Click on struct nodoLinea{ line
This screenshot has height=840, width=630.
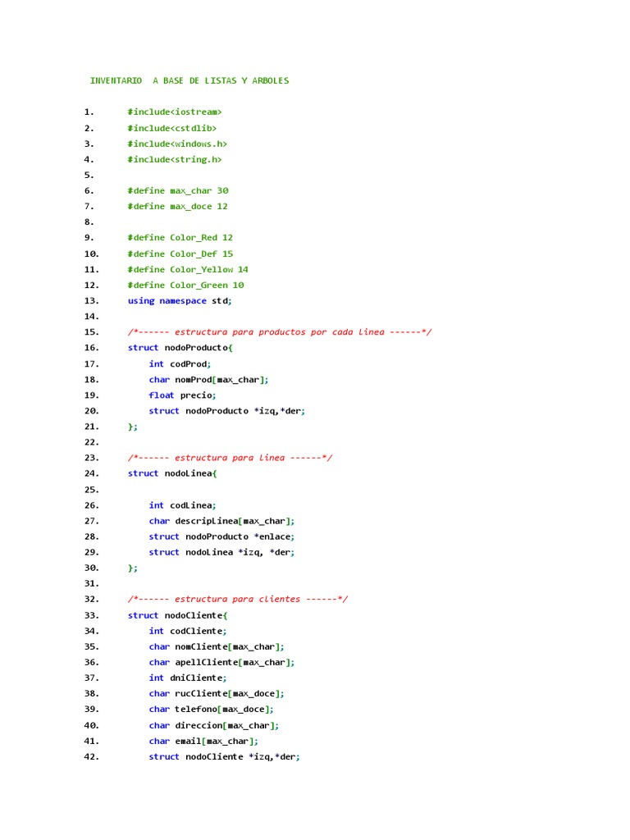click(x=172, y=473)
